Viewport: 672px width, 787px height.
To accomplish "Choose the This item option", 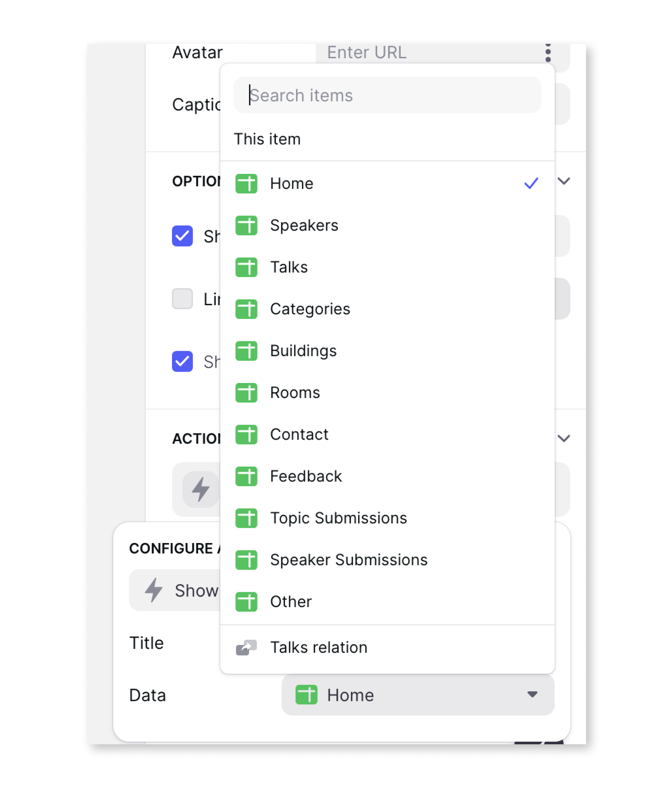I will (267, 139).
